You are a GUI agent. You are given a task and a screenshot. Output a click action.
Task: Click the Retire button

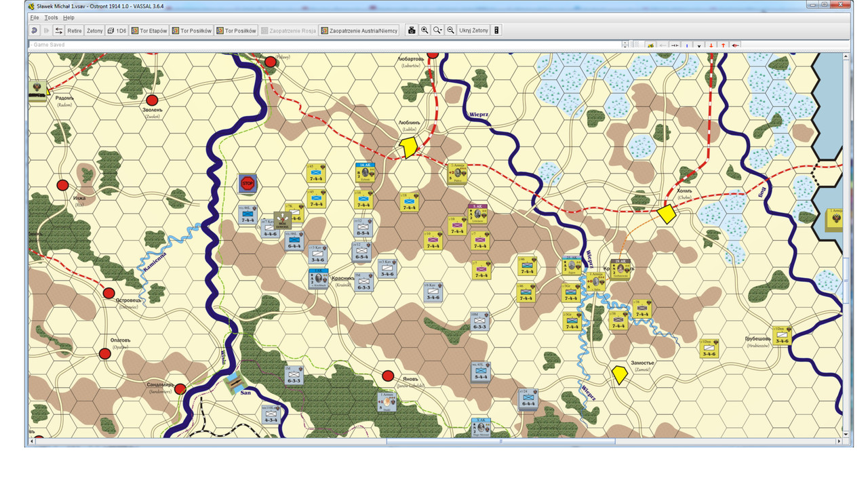75,31
